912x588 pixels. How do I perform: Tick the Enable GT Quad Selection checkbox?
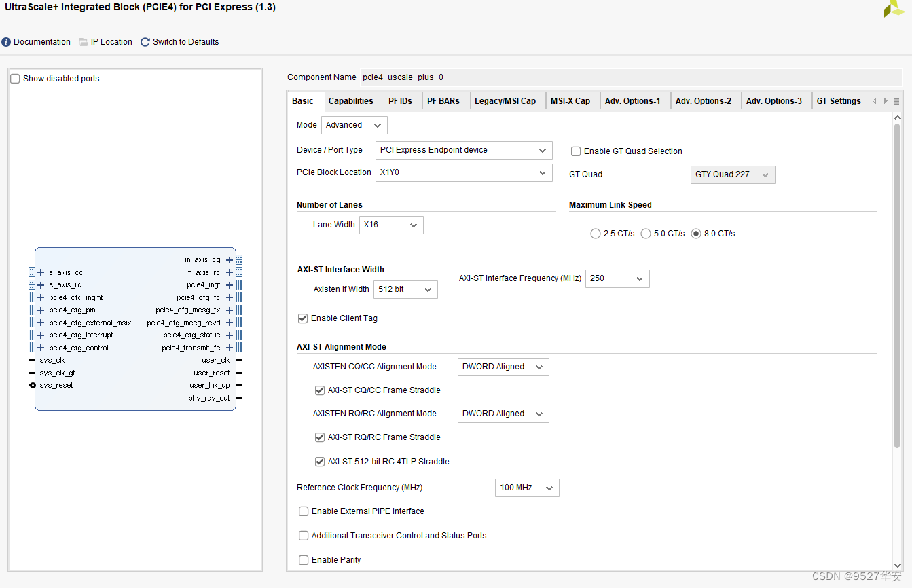576,151
